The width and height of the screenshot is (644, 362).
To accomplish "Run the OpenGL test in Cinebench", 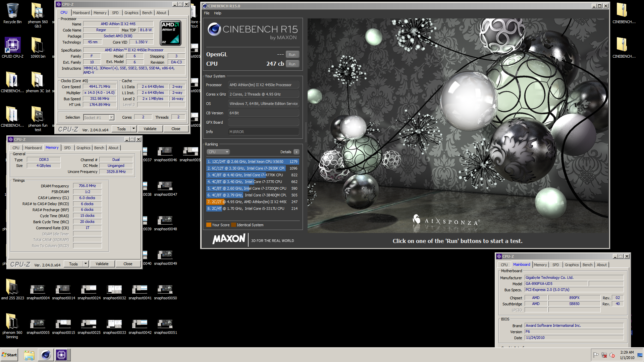I will [x=292, y=55].
